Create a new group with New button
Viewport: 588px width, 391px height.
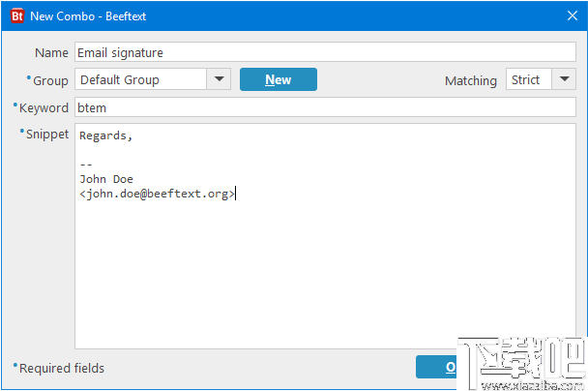[279, 79]
